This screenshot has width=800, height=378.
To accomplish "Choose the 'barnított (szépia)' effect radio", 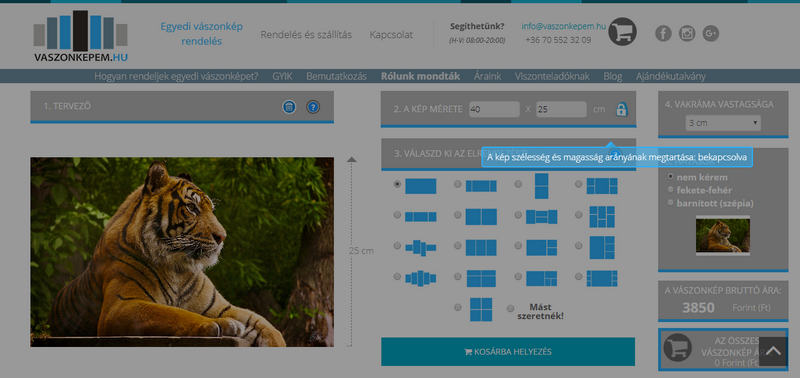I will click(x=670, y=203).
